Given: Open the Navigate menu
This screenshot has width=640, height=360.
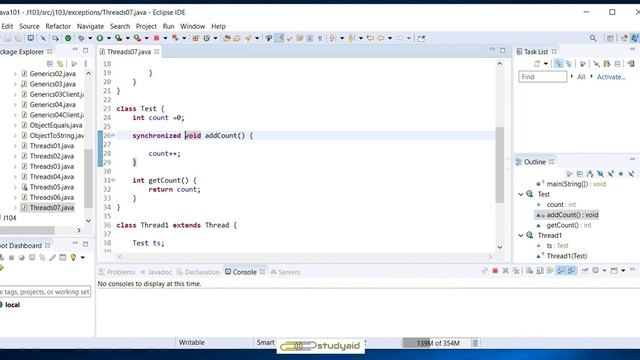Looking at the screenshot, I should [90, 26].
